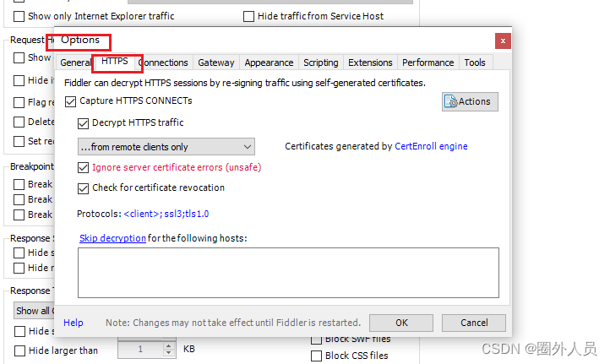Enable Hide traffic from Service Host
Viewport: 610px width, 364px height.
coord(248,16)
